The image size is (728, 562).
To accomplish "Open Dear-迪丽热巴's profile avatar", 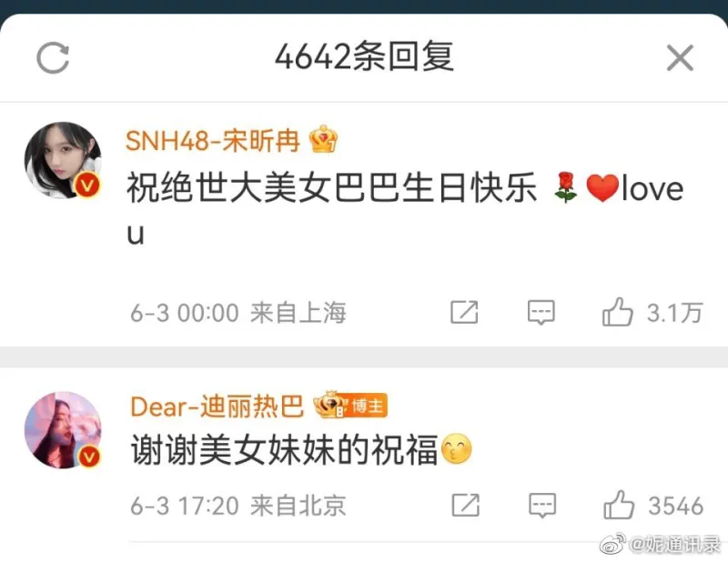I will (63, 430).
